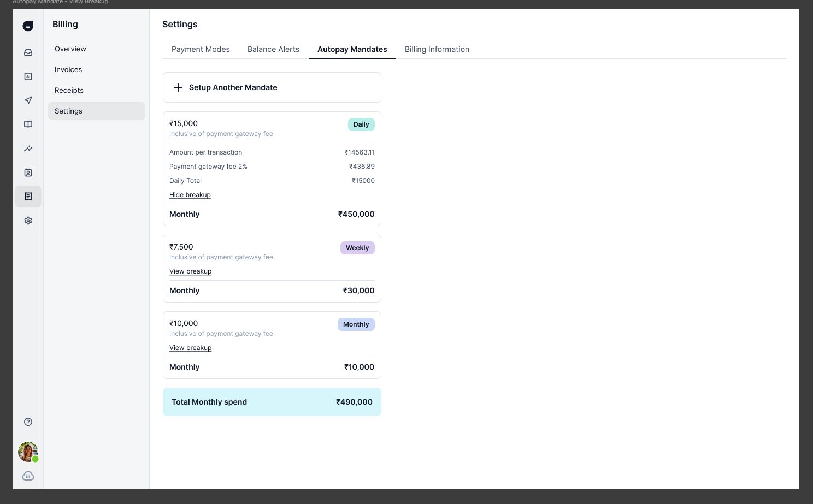This screenshot has height=504, width=813.
Task: Click the Total Monthly spend label
Action: click(209, 402)
